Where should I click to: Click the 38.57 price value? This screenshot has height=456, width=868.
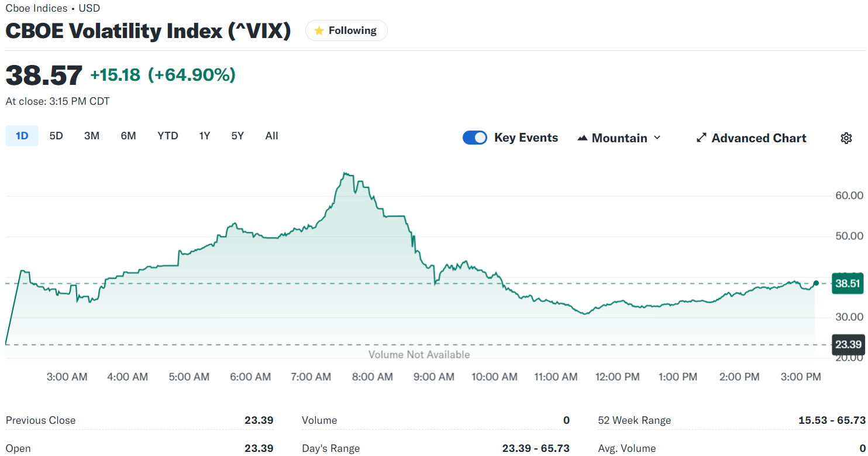click(x=44, y=75)
